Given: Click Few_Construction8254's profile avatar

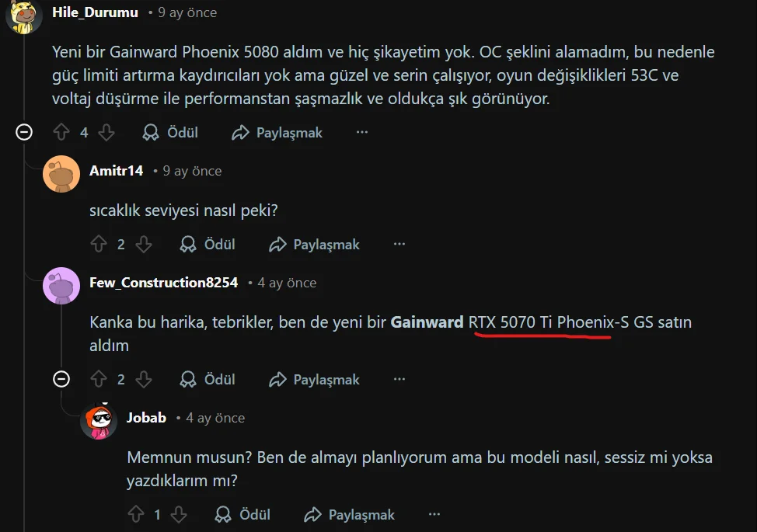Looking at the screenshot, I should (x=61, y=286).
